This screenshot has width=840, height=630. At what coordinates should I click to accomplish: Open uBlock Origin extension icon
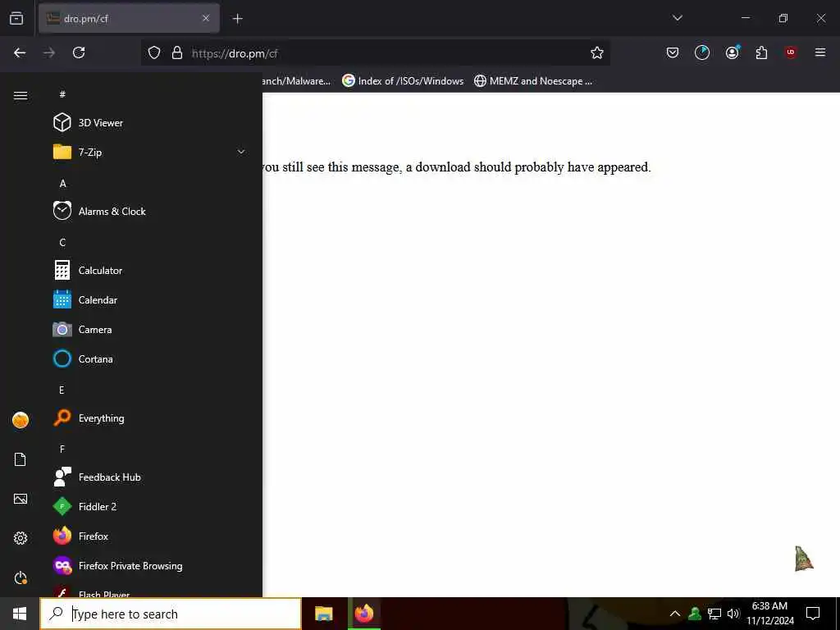(791, 52)
